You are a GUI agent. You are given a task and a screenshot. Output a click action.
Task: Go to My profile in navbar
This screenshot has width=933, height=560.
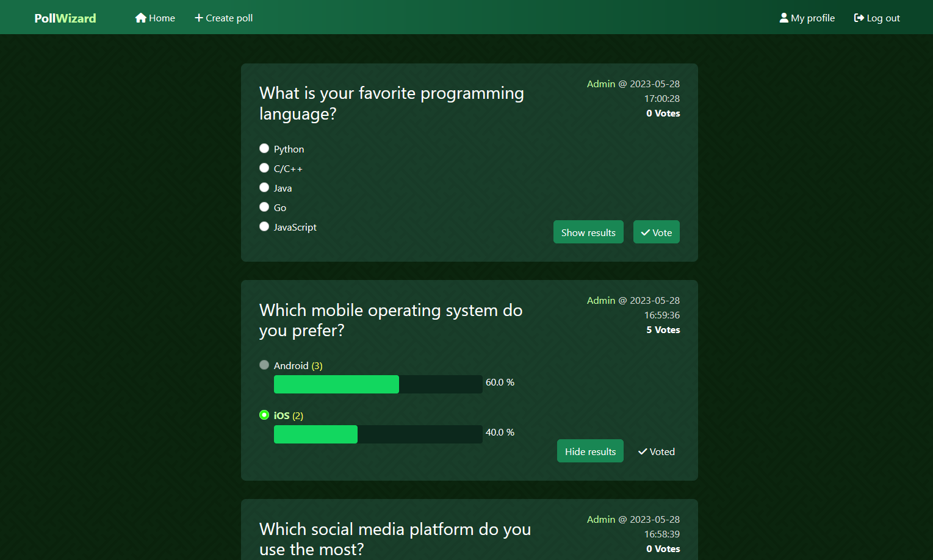807,18
